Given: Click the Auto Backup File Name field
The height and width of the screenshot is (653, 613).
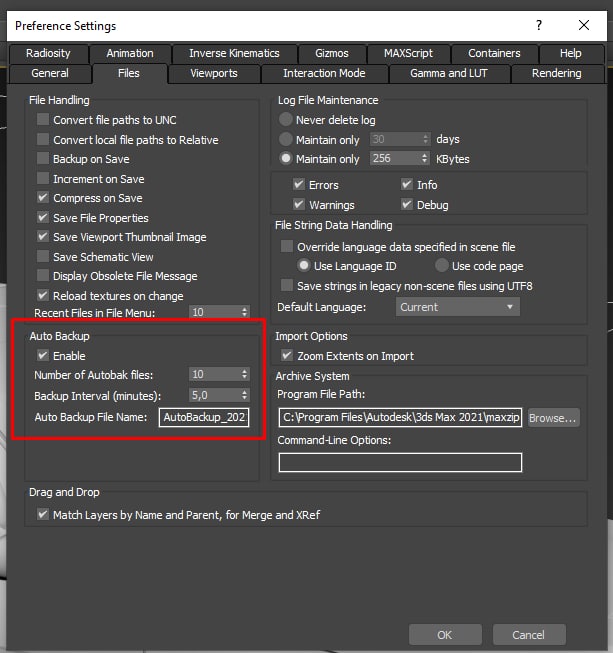Looking at the screenshot, I should (x=204, y=417).
